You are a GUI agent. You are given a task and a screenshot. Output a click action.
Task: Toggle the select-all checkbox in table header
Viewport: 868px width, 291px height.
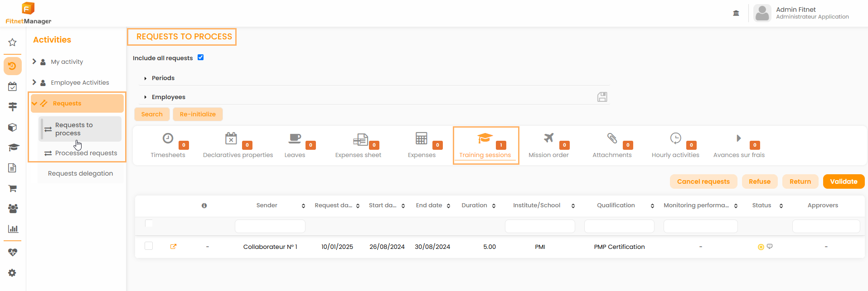click(149, 223)
